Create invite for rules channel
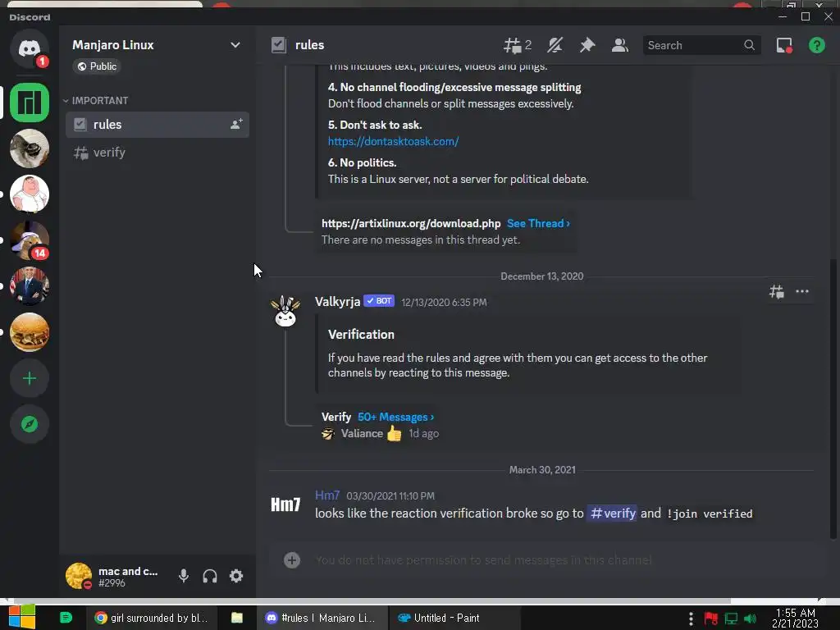The height and width of the screenshot is (630, 840). [x=236, y=125]
